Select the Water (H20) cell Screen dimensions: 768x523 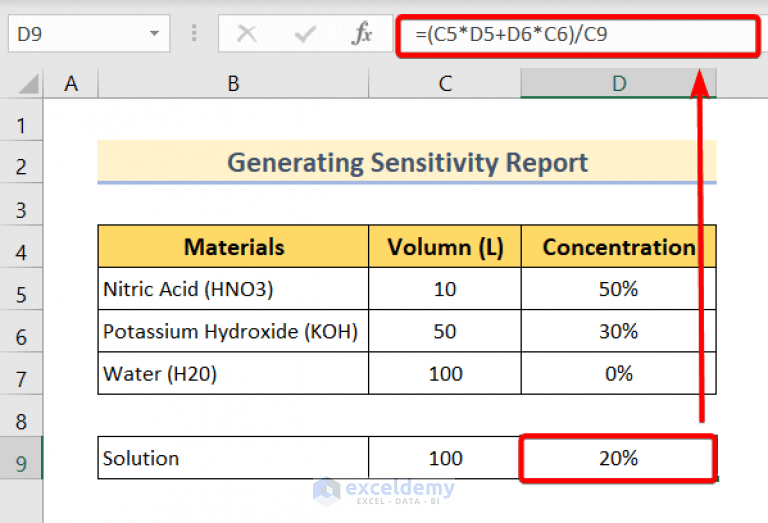click(233, 373)
